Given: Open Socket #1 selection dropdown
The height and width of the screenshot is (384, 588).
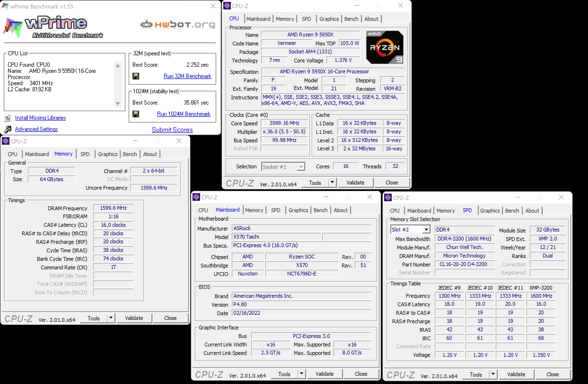Looking at the screenshot, I should point(301,167).
